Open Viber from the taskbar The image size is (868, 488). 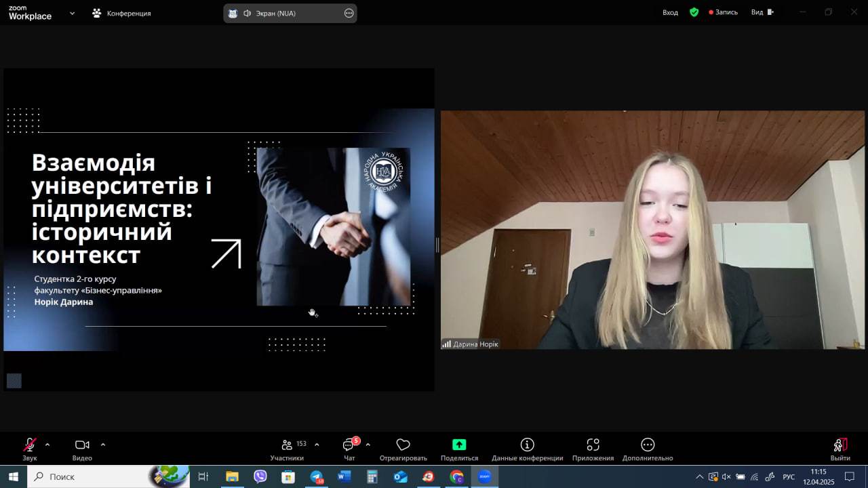pos(260,476)
